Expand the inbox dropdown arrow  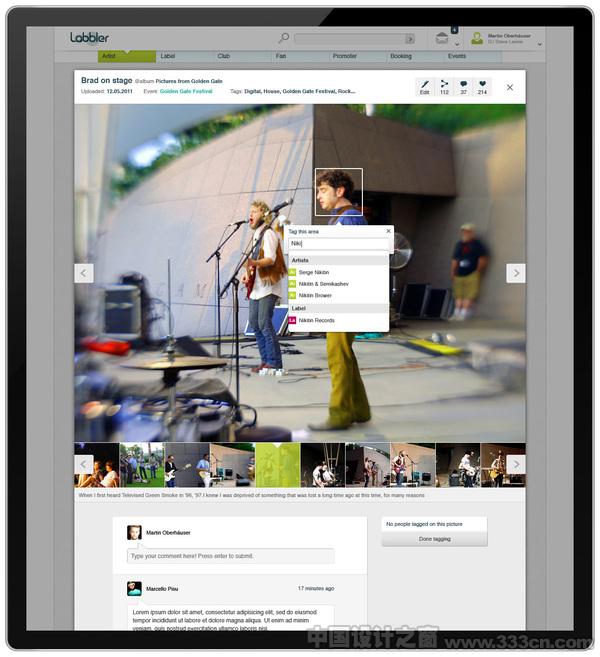tap(457, 44)
